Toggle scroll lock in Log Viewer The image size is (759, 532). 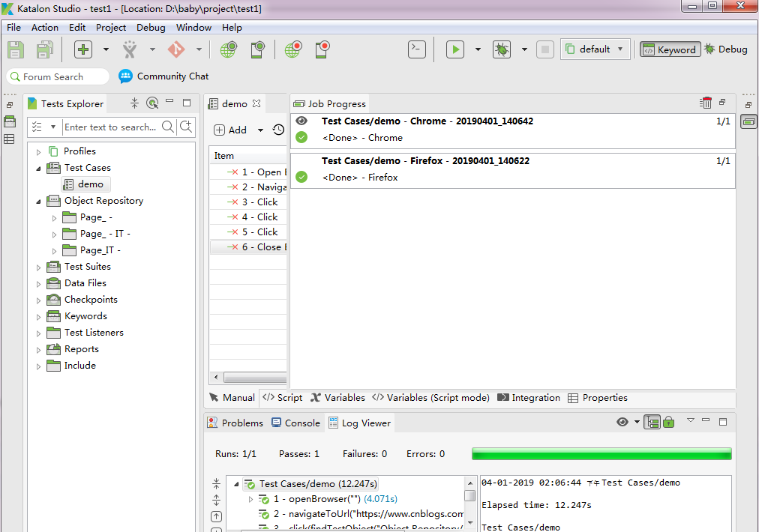pos(669,422)
